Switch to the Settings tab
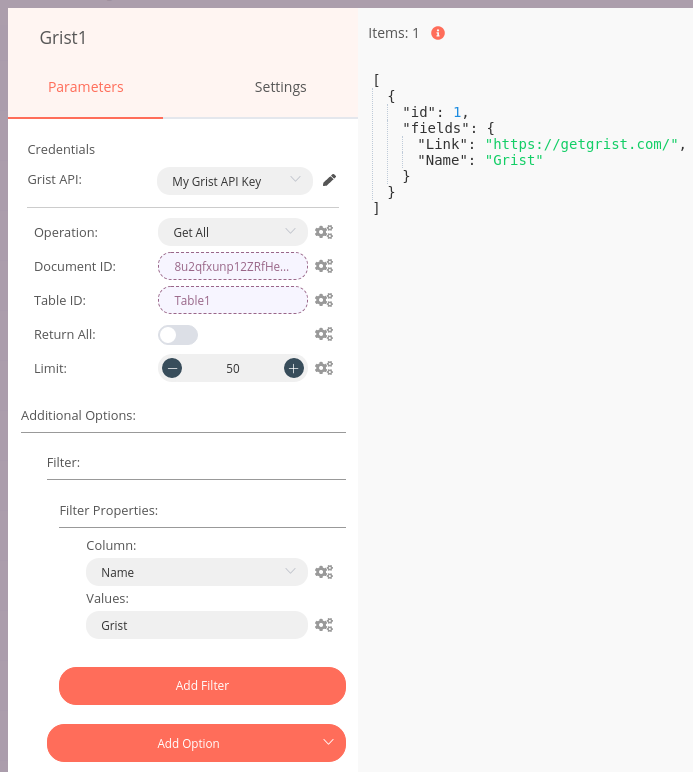693x772 pixels. click(x=280, y=87)
